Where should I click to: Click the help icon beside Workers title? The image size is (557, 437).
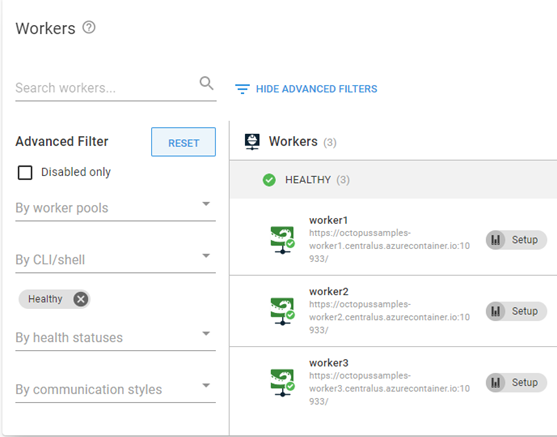tap(89, 27)
